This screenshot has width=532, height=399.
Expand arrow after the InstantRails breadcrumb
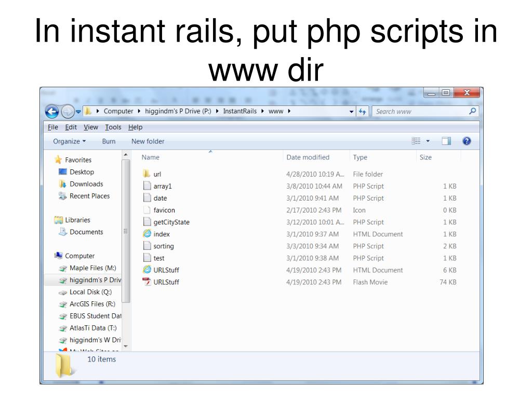(x=262, y=111)
